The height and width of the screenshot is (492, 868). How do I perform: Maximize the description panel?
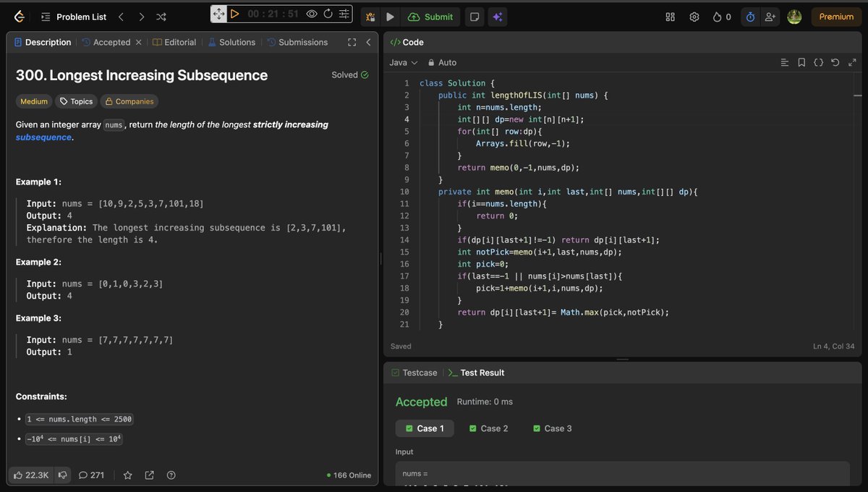point(352,42)
